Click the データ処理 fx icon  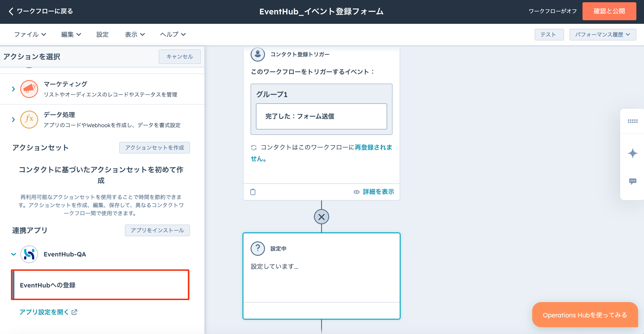29,120
